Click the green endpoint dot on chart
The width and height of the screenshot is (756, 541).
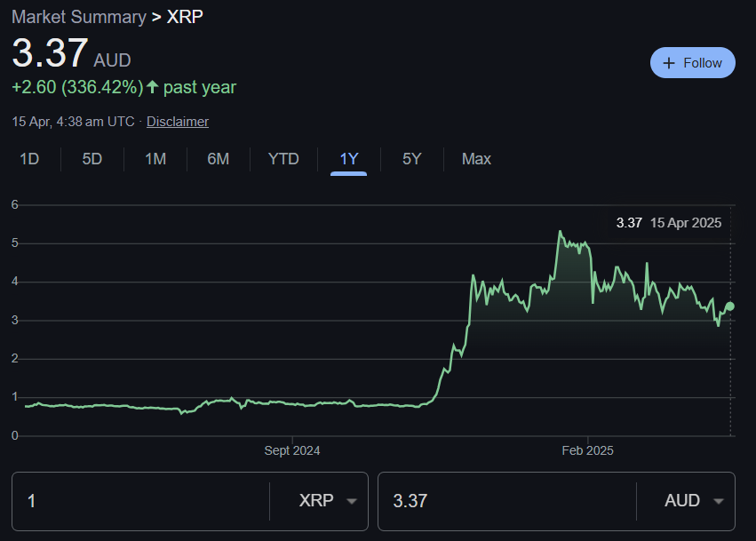click(730, 306)
